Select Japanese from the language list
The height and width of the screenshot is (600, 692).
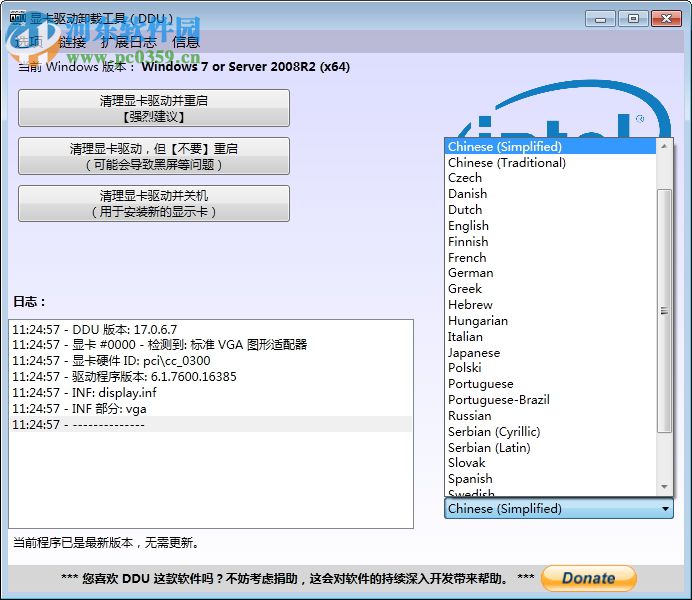(550, 352)
